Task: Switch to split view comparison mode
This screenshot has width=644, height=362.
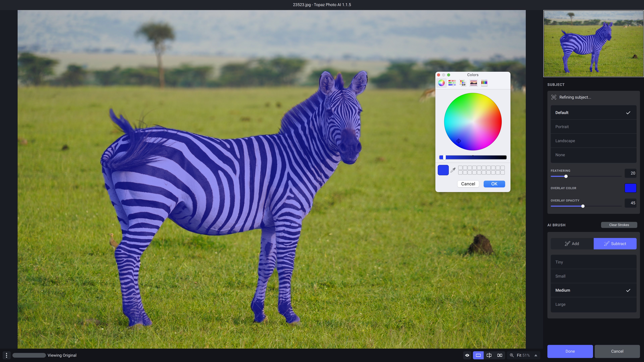Action: pyautogui.click(x=489, y=355)
